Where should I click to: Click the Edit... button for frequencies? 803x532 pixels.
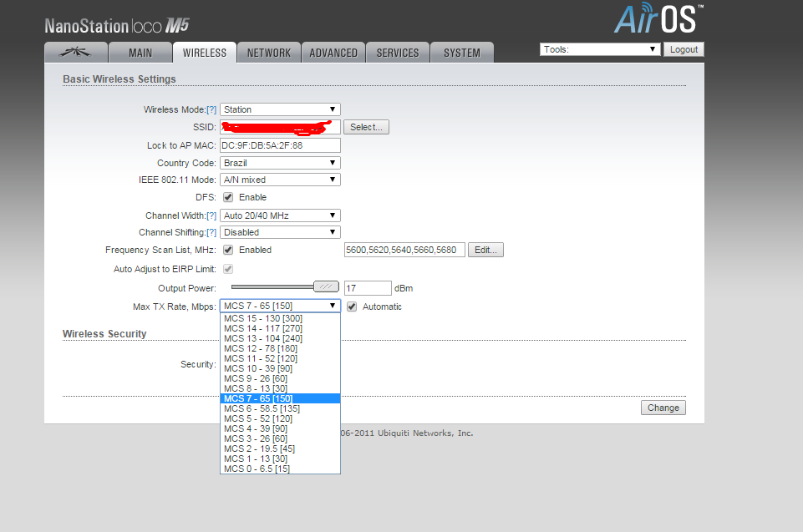click(x=485, y=250)
